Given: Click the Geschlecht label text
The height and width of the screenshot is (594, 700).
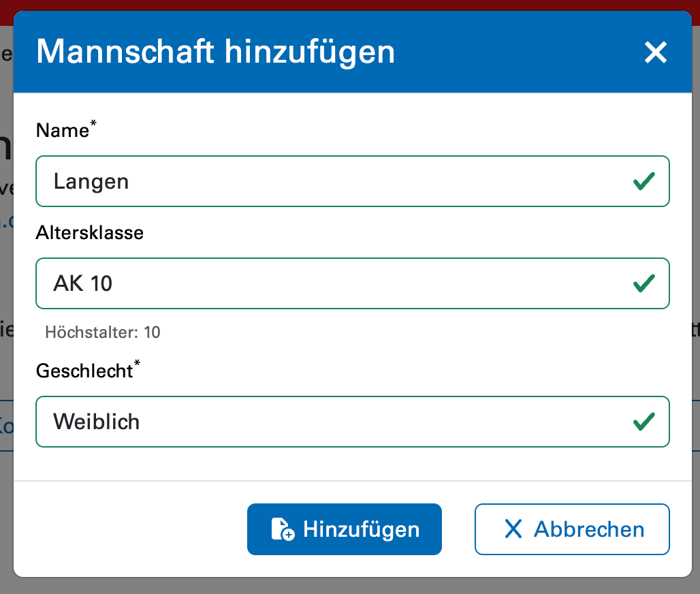Looking at the screenshot, I should click(84, 371).
